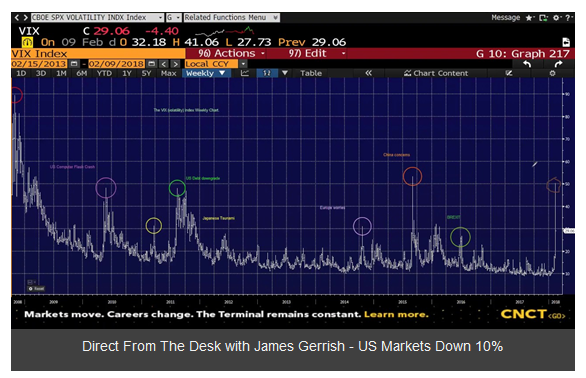The height and width of the screenshot is (378, 586).
Task: Open Chart Content panel
Action: click(436, 73)
